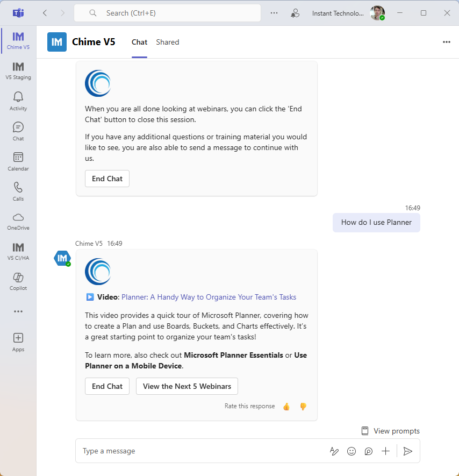Open the emoji picker
The image size is (459, 476).
click(352, 451)
